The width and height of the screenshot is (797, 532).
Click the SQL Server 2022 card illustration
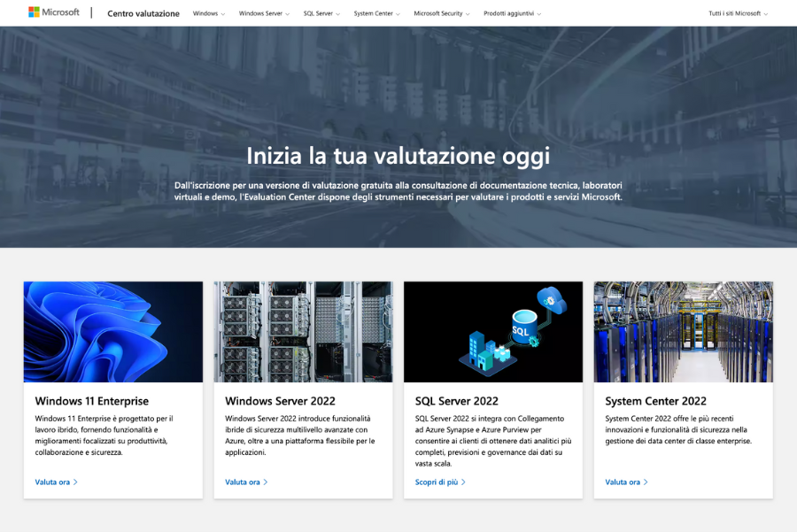493,332
